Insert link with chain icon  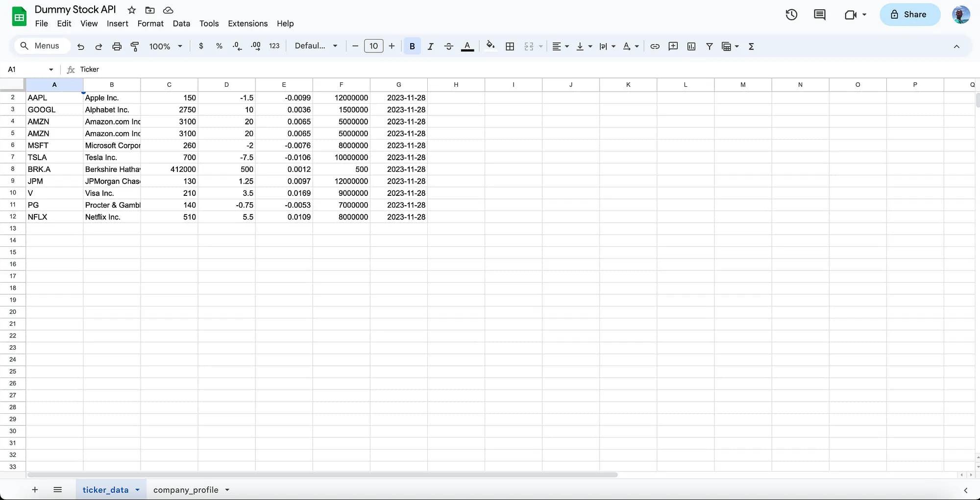click(655, 46)
